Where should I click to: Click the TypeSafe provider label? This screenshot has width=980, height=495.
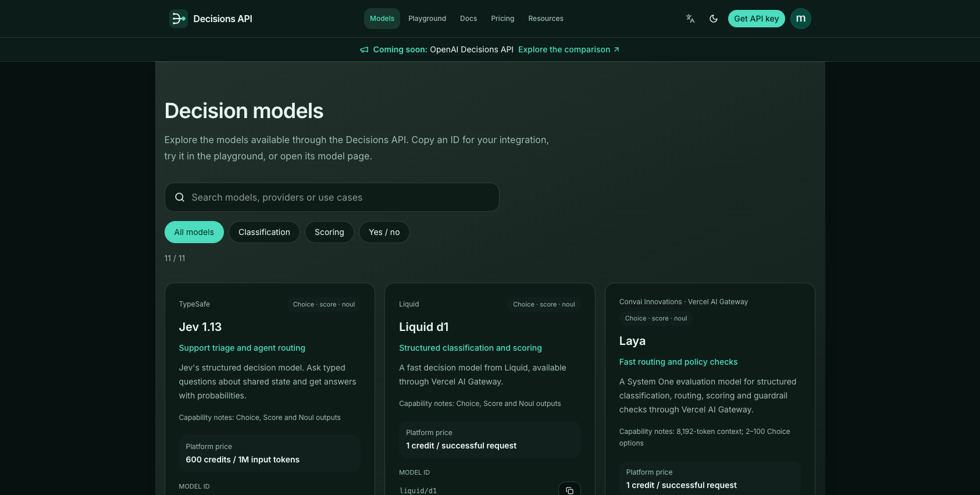pyautogui.click(x=194, y=304)
